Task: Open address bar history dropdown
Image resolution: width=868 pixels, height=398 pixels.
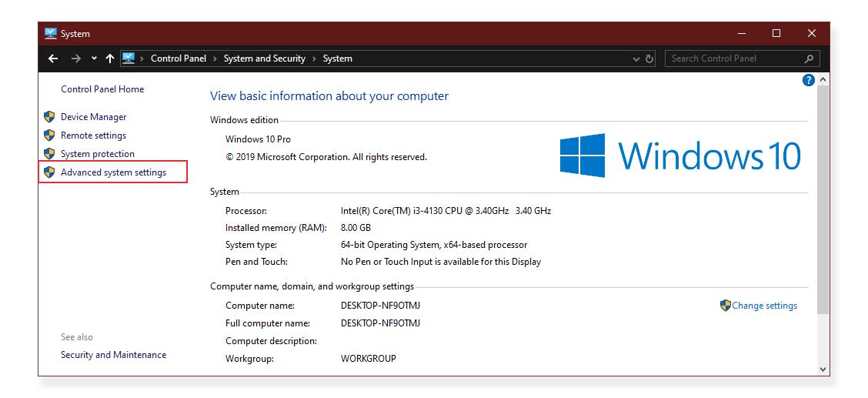Action: pyautogui.click(x=636, y=59)
